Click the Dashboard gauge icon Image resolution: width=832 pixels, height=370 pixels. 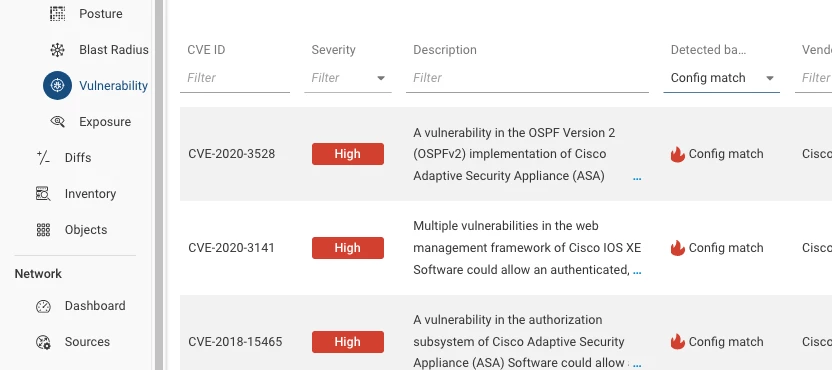tap(43, 306)
